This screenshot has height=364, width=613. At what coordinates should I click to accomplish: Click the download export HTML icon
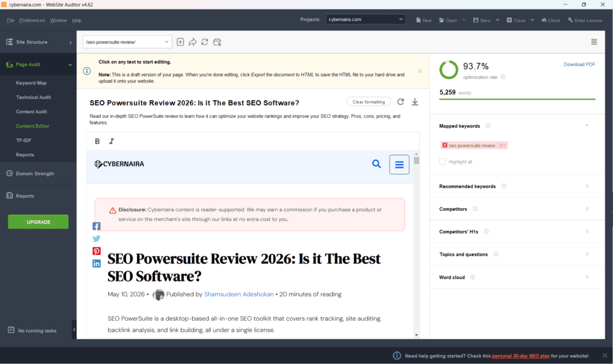click(415, 102)
